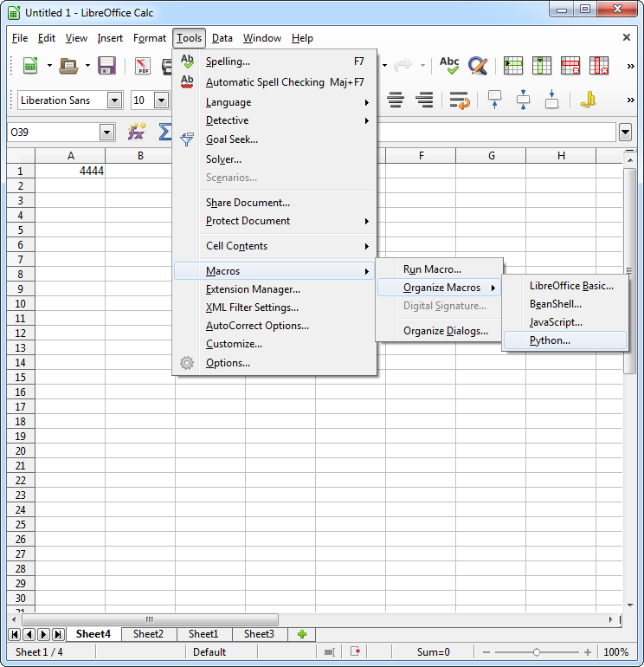Image resolution: width=644 pixels, height=667 pixels.
Task: Switch to the Sheet2 tab
Action: coord(148,634)
